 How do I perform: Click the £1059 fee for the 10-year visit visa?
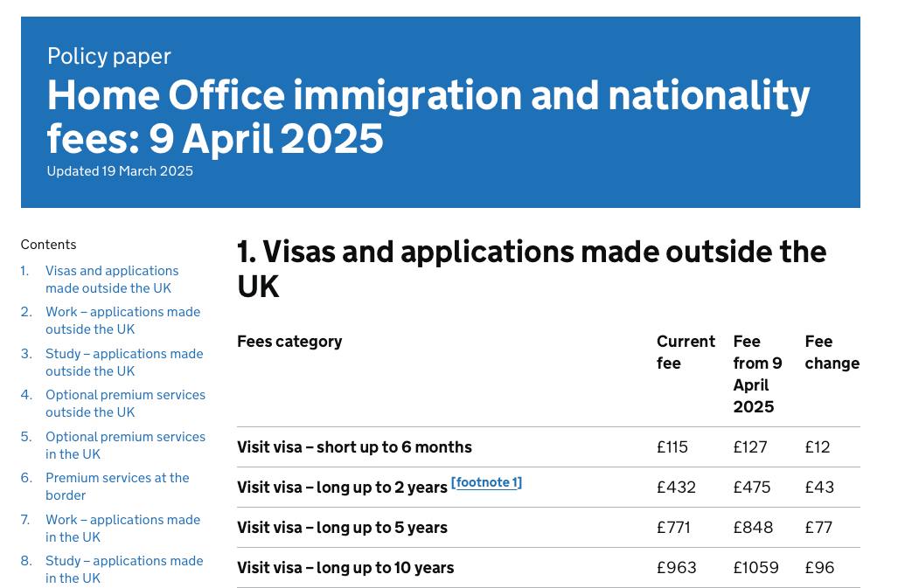pyautogui.click(x=755, y=568)
